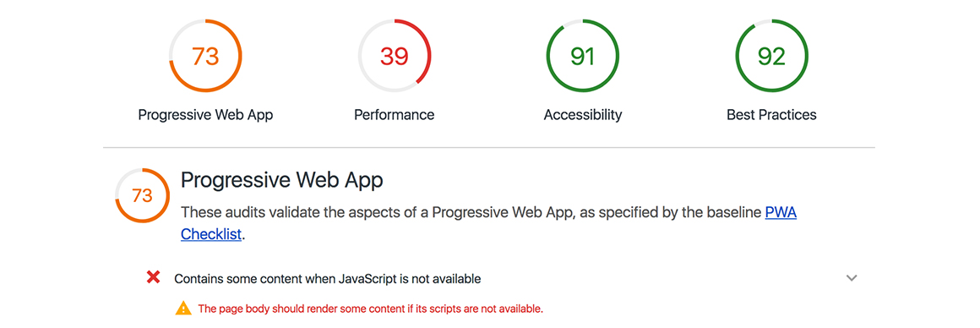The height and width of the screenshot is (328, 980).
Task: Open the underlined 'Checklist' link word
Action: click(211, 235)
